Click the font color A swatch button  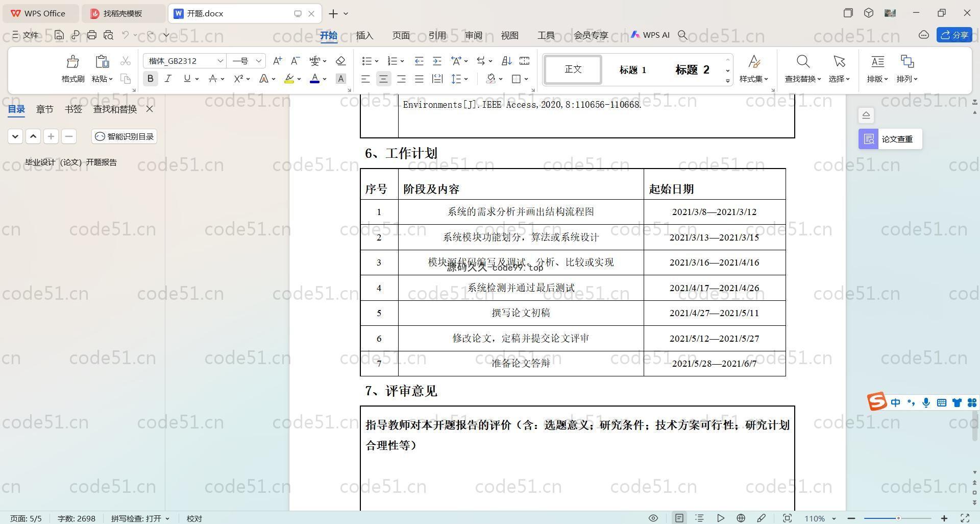[x=314, y=79]
